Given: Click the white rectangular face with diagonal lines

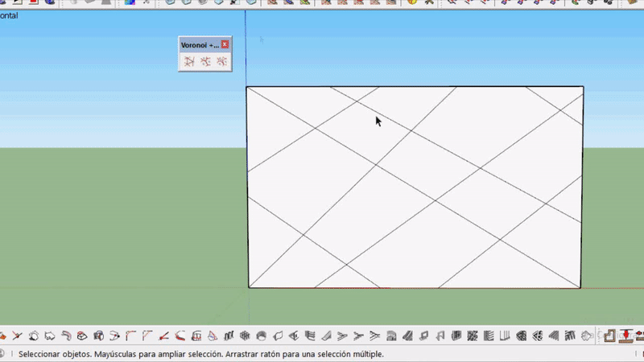Looking at the screenshot, I should (x=415, y=187).
